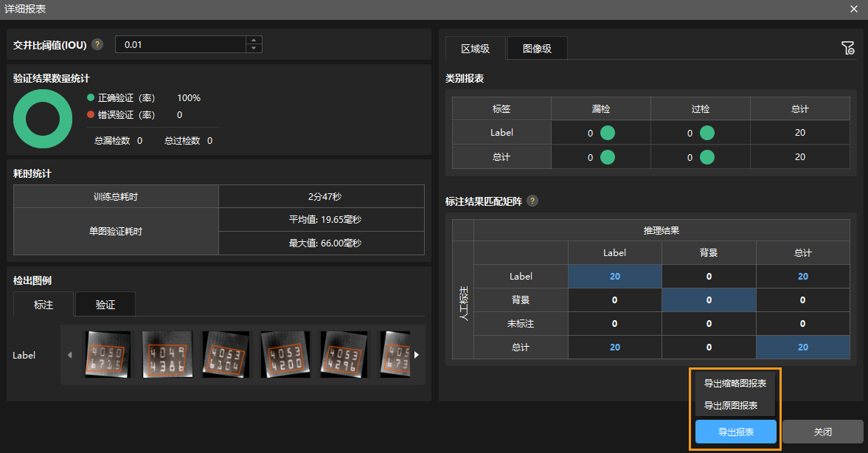Show next thumbnails with right arrow
Viewport: 868px width, 453px height.
point(416,355)
